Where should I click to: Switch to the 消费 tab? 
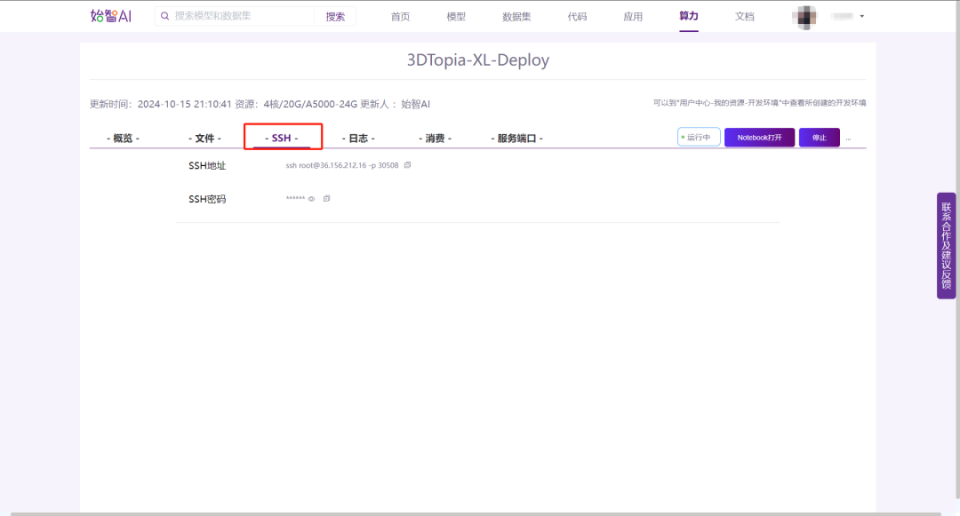[435, 138]
